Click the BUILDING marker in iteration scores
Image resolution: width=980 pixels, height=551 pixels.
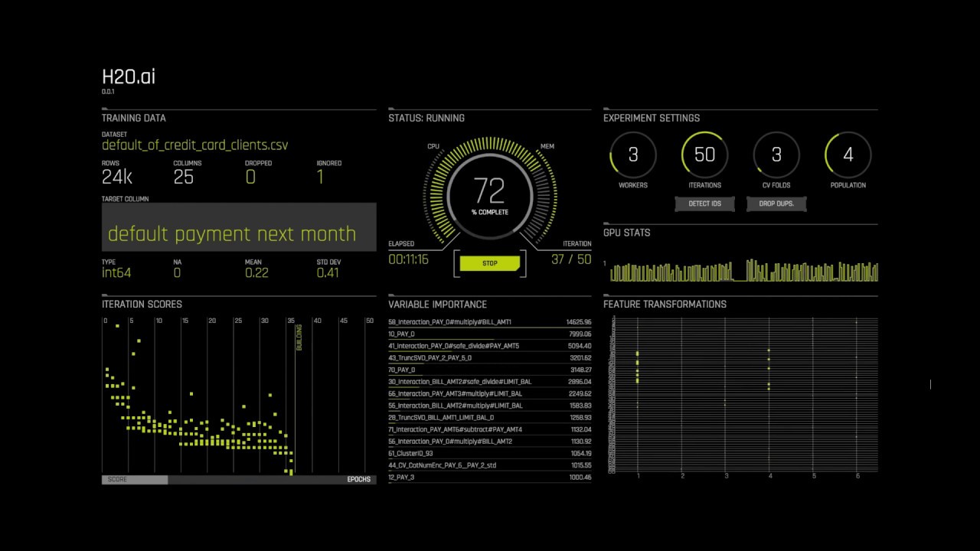tap(299, 337)
